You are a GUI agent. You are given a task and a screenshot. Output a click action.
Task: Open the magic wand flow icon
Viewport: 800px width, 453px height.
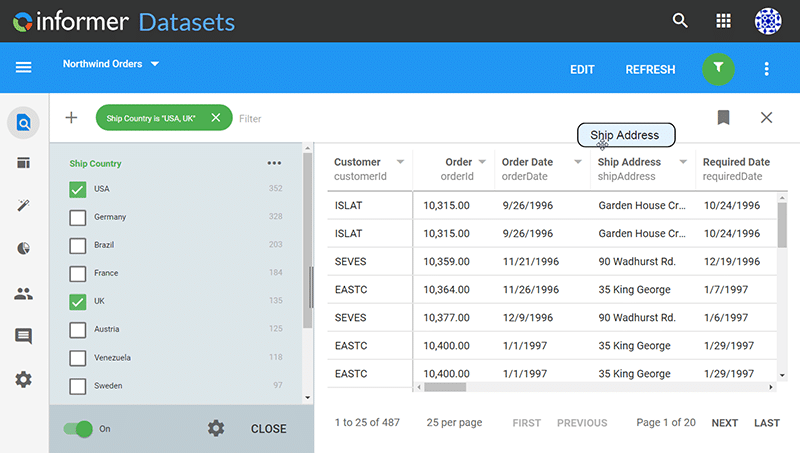(x=23, y=205)
